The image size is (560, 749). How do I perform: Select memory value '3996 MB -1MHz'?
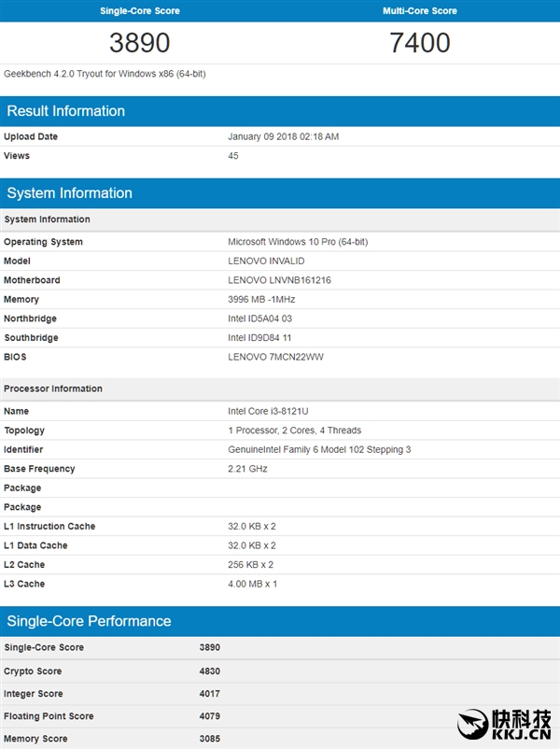tap(261, 299)
